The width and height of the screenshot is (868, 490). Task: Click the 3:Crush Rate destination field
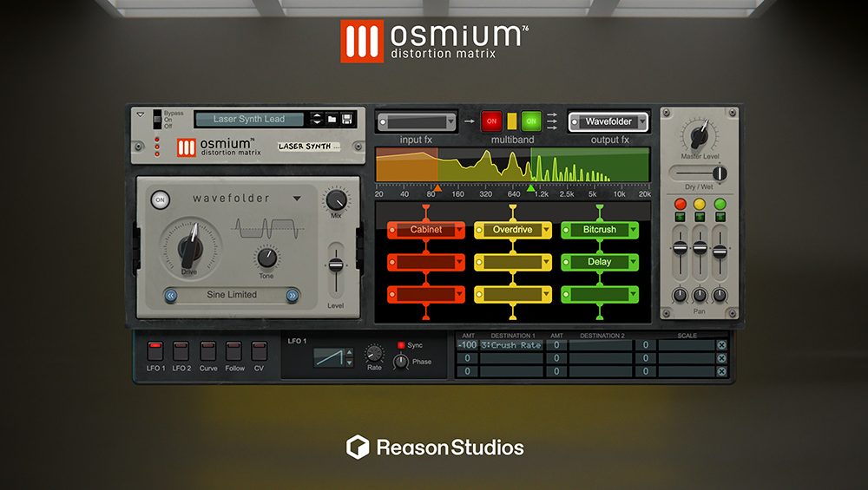[x=511, y=345]
